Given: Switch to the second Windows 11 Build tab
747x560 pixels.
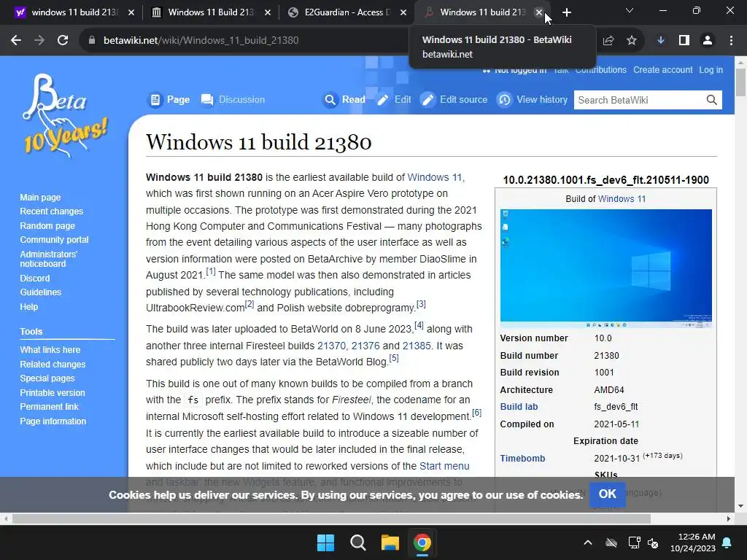Looking at the screenshot, I should coord(209,12).
